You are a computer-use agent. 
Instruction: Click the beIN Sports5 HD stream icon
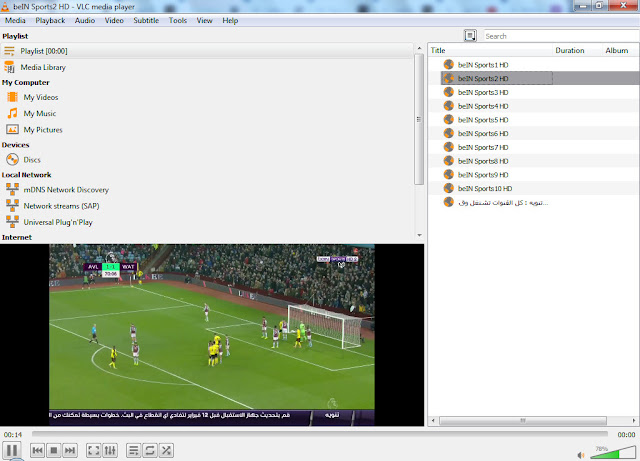click(449, 120)
